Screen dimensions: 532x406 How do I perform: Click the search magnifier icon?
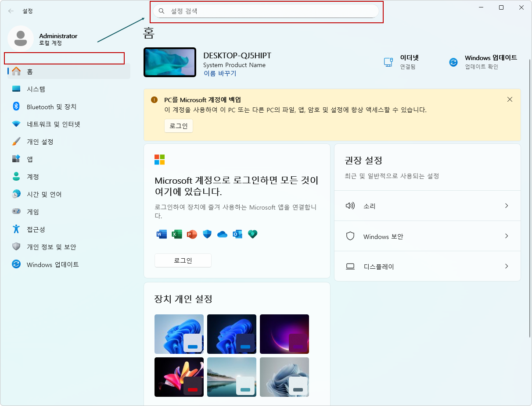tap(162, 11)
